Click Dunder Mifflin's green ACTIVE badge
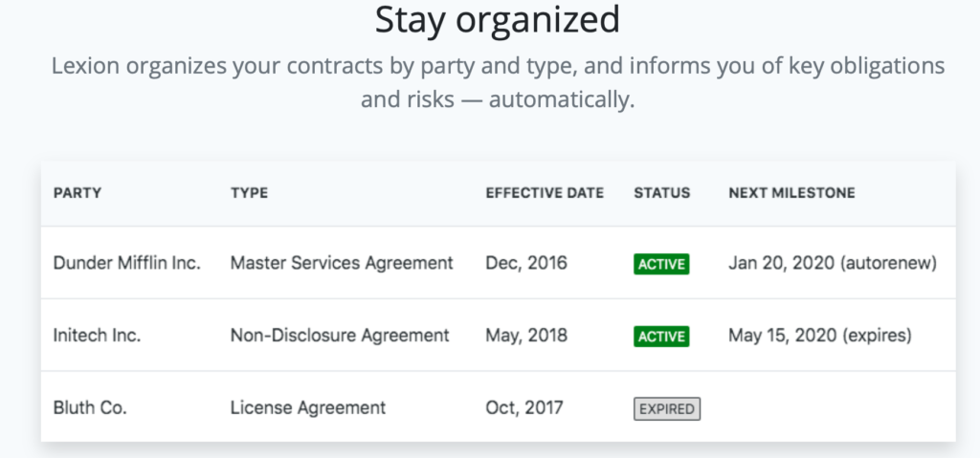This screenshot has width=980, height=458. [x=661, y=264]
